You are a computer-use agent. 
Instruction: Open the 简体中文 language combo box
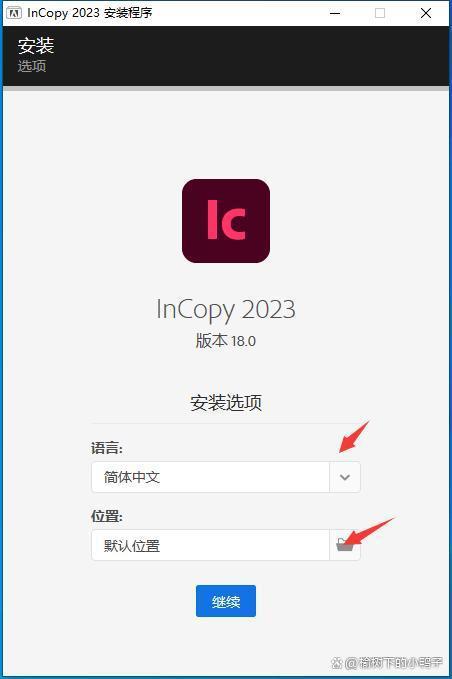(x=226, y=477)
